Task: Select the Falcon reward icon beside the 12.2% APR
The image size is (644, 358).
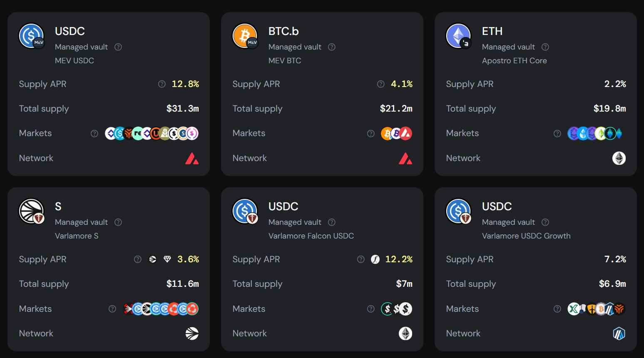Action: [375, 259]
